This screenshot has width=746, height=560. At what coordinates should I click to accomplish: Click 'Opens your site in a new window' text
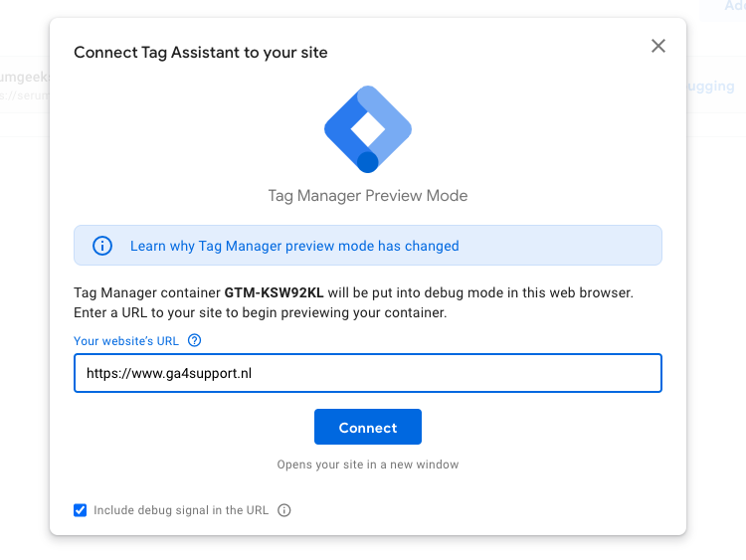pyautogui.click(x=368, y=465)
